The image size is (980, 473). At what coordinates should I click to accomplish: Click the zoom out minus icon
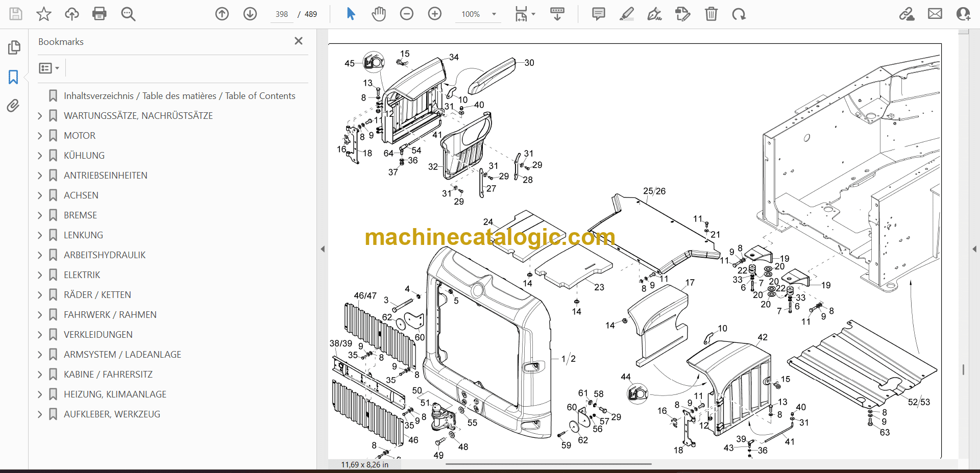coord(407,14)
